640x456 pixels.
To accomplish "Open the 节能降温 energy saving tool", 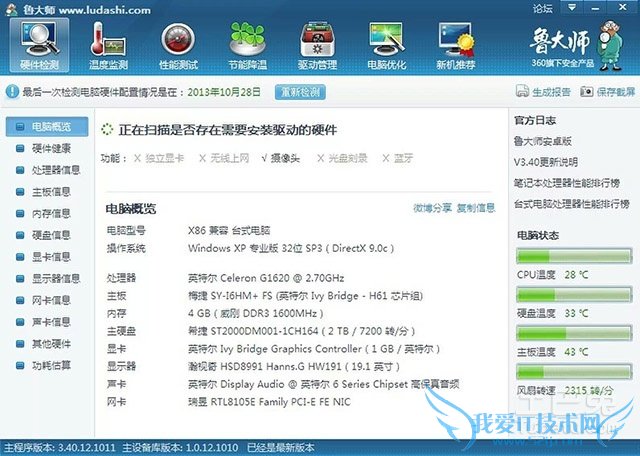I will (247, 46).
